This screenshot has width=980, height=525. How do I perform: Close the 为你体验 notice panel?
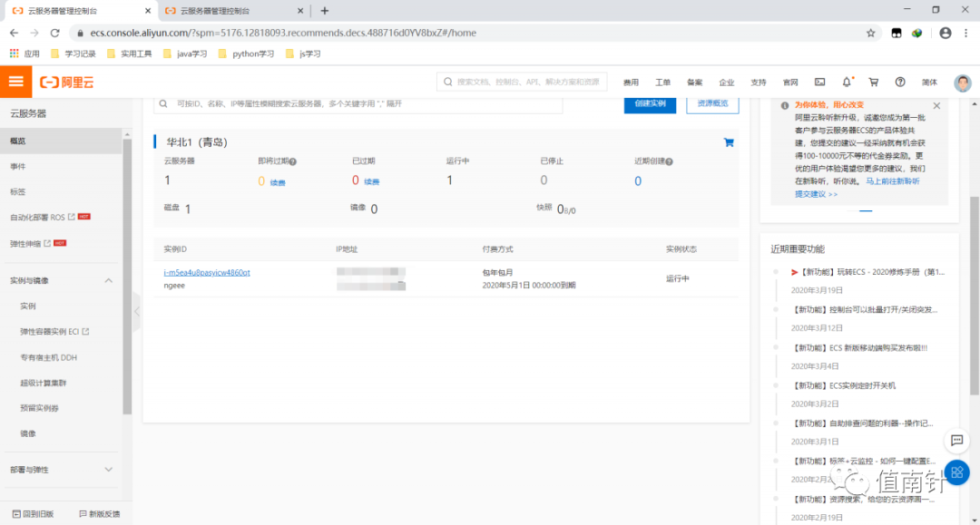click(x=936, y=105)
